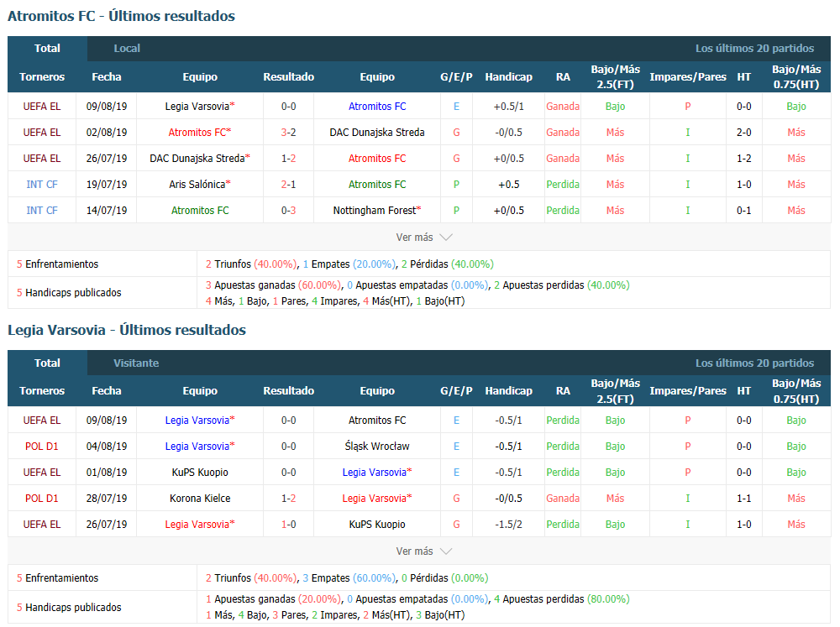840x627 pixels.
Task: Click the 2-1 result of Aris Salónica match
Action: (289, 184)
